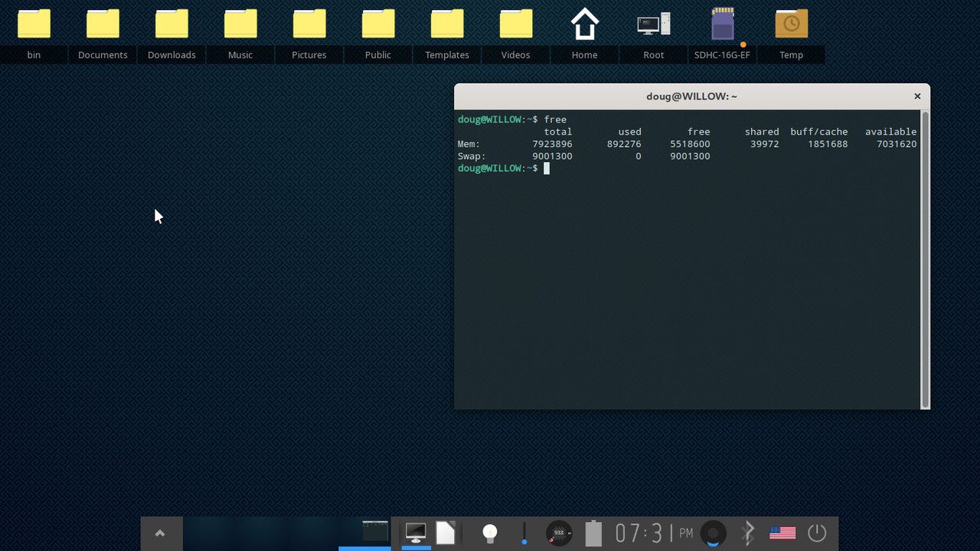Image resolution: width=980 pixels, height=551 pixels.
Task: Click the CPU frequency gauge showing 933
Action: point(559,533)
